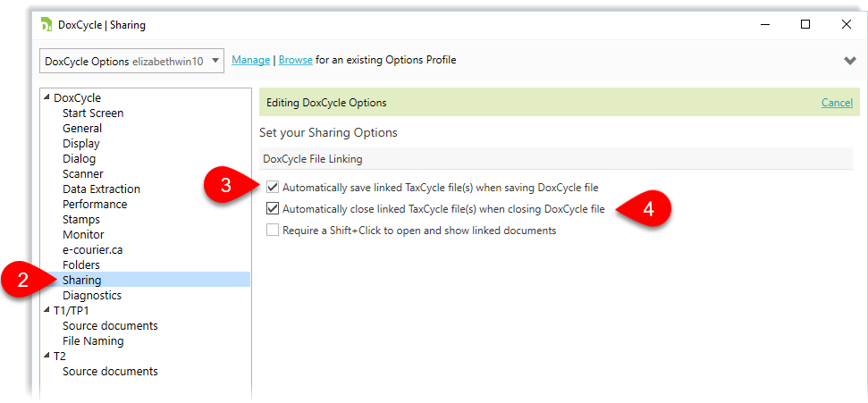Select General in options tree
The height and width of the screenshot is (403, 868).
[82, 128]
